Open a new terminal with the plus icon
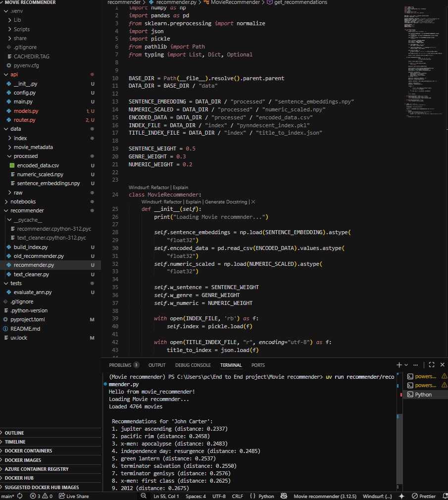Image resolution: width=448 pixels, height=500 pixels. (x=399, y=364)
